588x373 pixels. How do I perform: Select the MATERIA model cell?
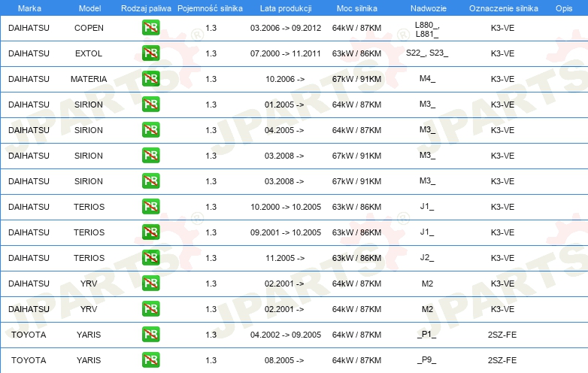click(89, 79)
